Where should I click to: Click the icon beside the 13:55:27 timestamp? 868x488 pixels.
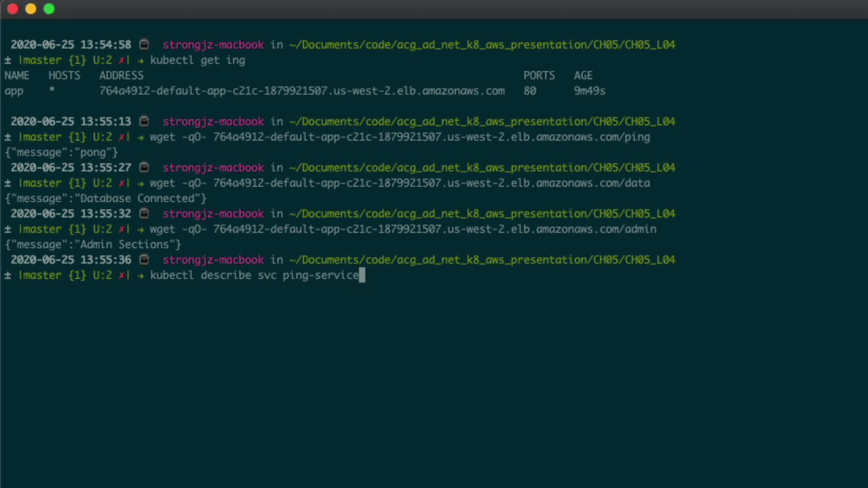[144, 167]
